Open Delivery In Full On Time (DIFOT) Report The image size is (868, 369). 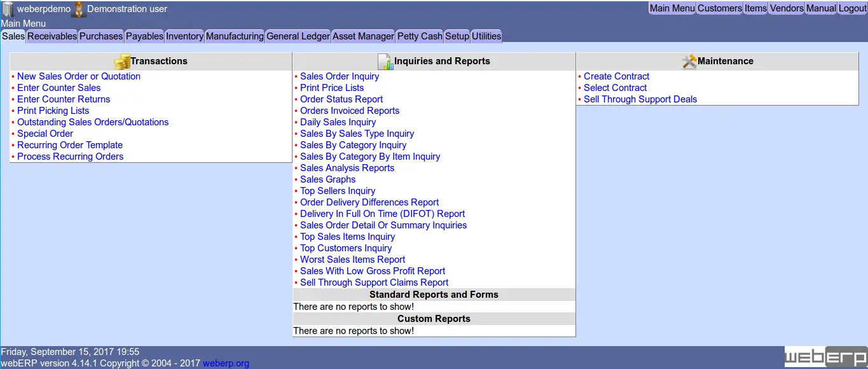coord(383,214)
